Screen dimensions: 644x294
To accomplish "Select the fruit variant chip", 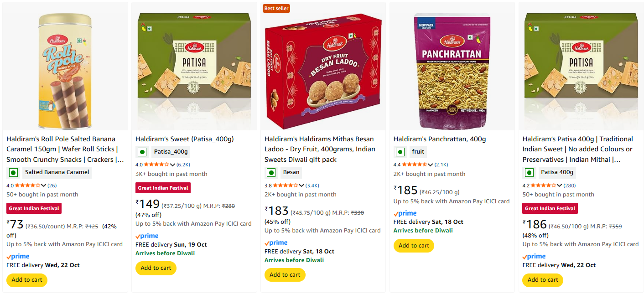I will click(418, 152).
